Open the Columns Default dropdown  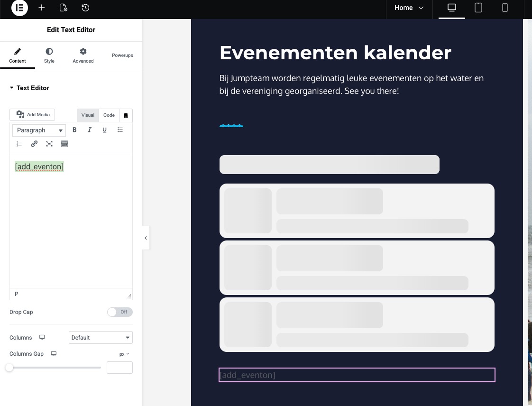tap(101, 338)
